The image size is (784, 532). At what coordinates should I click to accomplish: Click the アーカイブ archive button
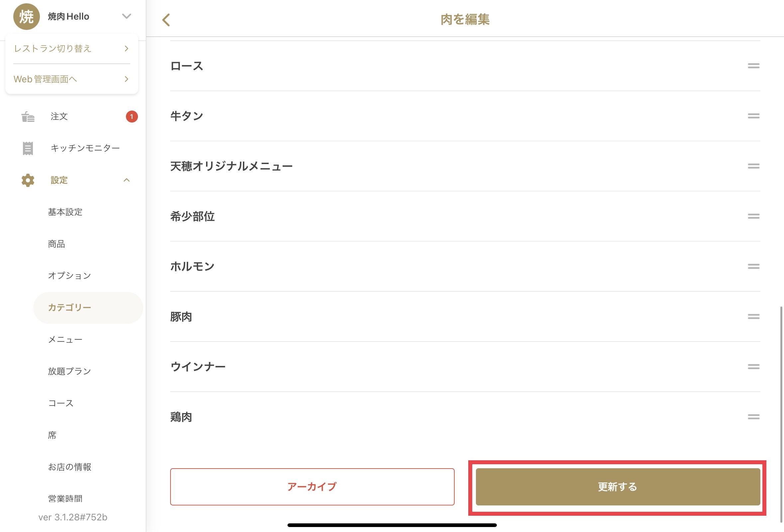click(312, 487)
